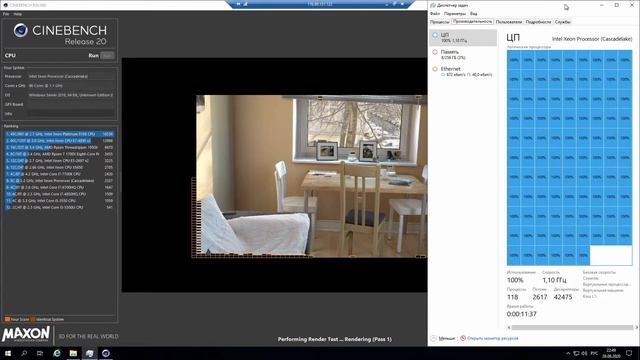
Task: Click the 0:00:11:37 uptime value
Action: click(522, 314)
